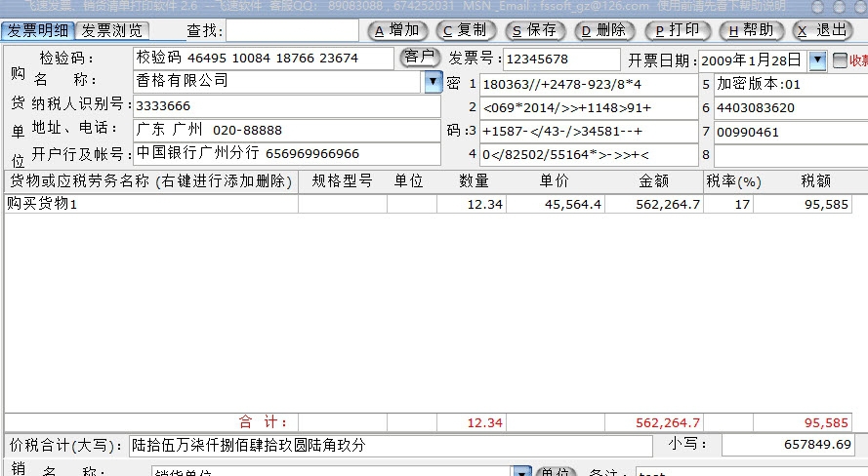Click the 货物或应税劳务名称 column header
Screen dimensions: 868x476
click(x=151, y=181)
